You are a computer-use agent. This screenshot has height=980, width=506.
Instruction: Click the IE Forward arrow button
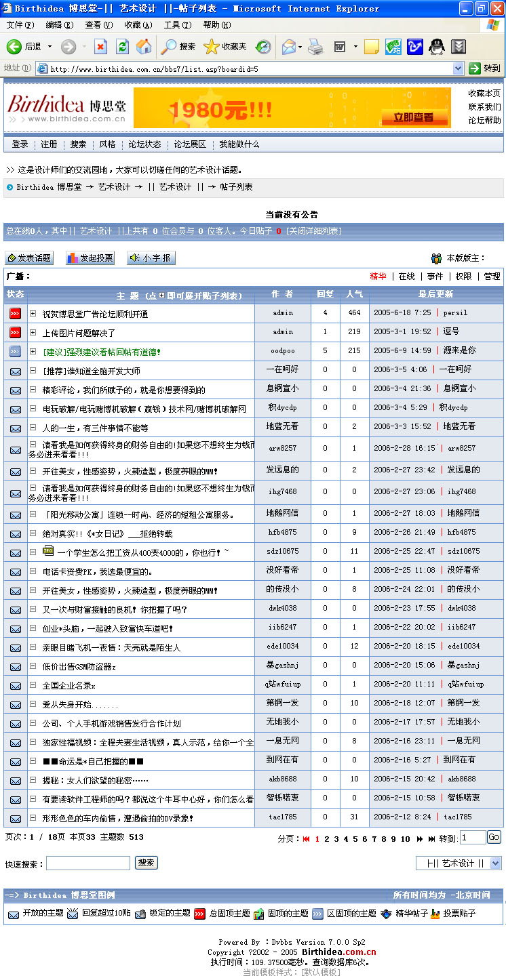tap(69, 47)
